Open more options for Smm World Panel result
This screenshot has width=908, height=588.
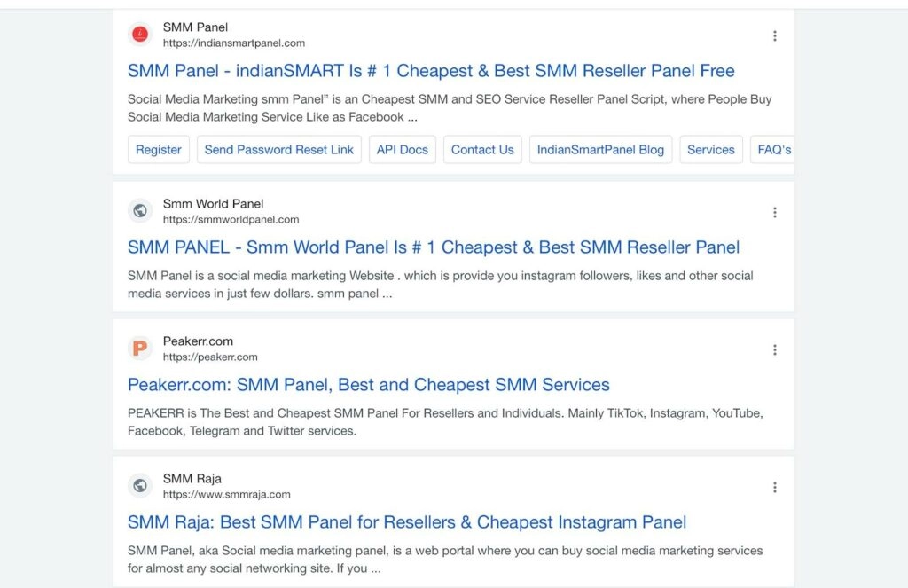click(774, 212)
